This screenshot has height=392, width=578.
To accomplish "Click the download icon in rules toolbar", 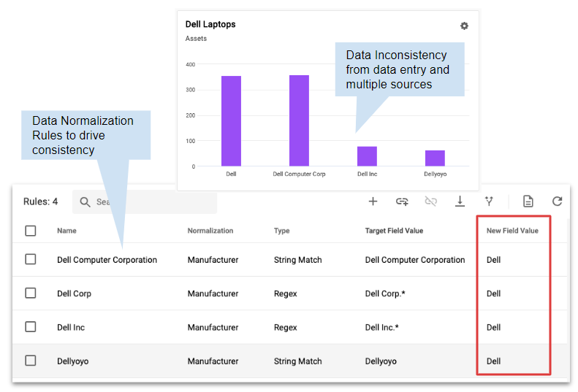I will (460, 201).
